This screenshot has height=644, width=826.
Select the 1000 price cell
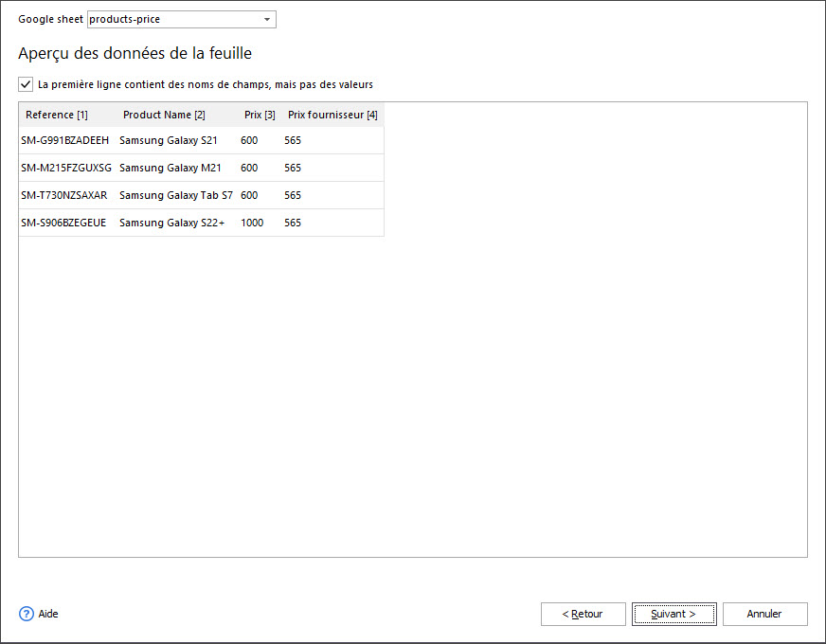pyautogui.click(x=252, y=223)
